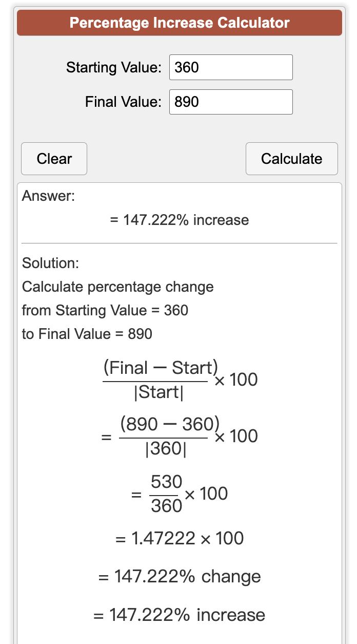
Task: Click the 530/360 × 100 fraction step
Action: click(180, 494)
